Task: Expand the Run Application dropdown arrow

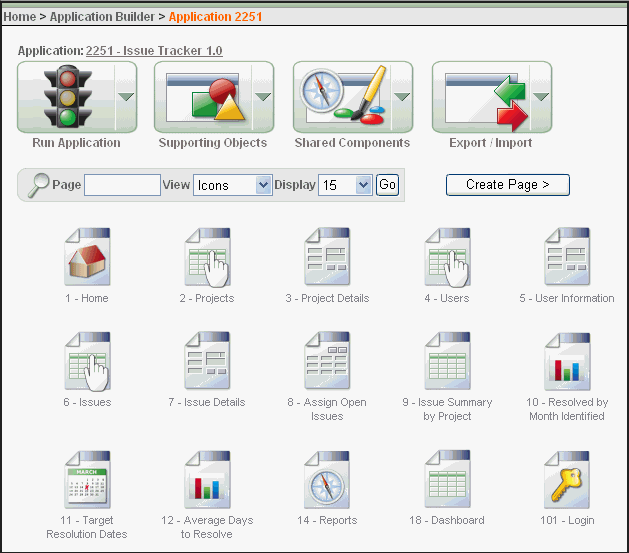Action: pos(126,97)
